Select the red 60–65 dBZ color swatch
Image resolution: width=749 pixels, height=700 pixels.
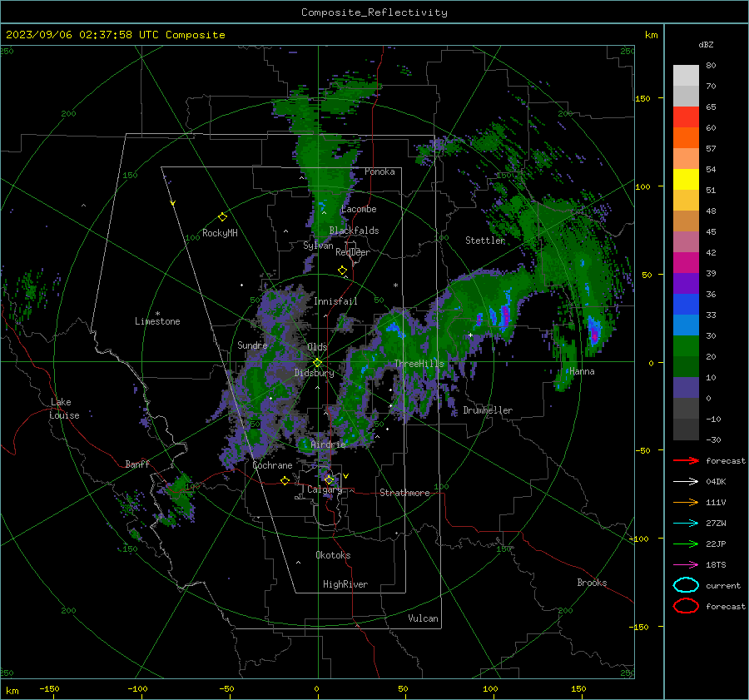point(686,117)
